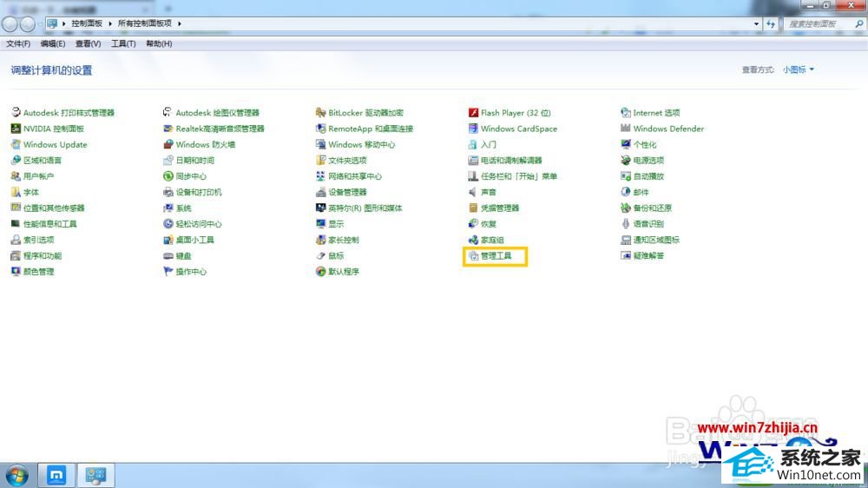This screenshot has width=868, height=488.
Task: Click the 设备和打印机 icon
Action: point(168,192)
